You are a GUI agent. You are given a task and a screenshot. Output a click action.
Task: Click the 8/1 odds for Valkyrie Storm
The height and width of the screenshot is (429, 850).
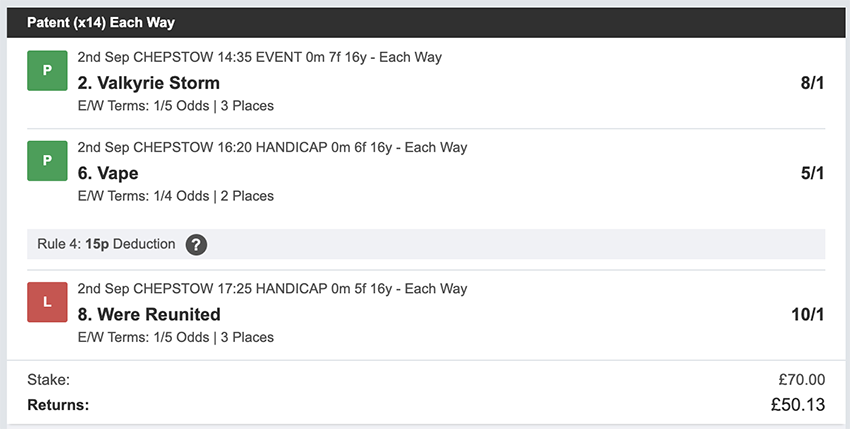pyautogui.click(x=812, y=82)
